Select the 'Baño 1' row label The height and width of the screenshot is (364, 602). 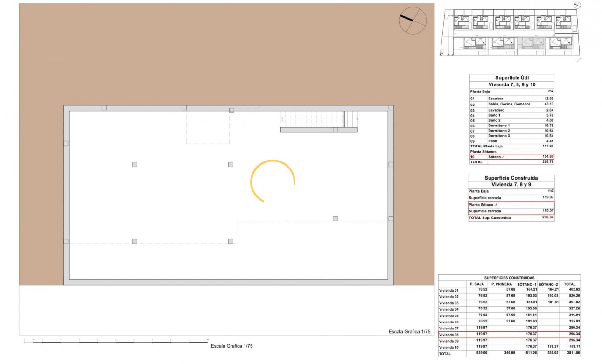point(494,115)
